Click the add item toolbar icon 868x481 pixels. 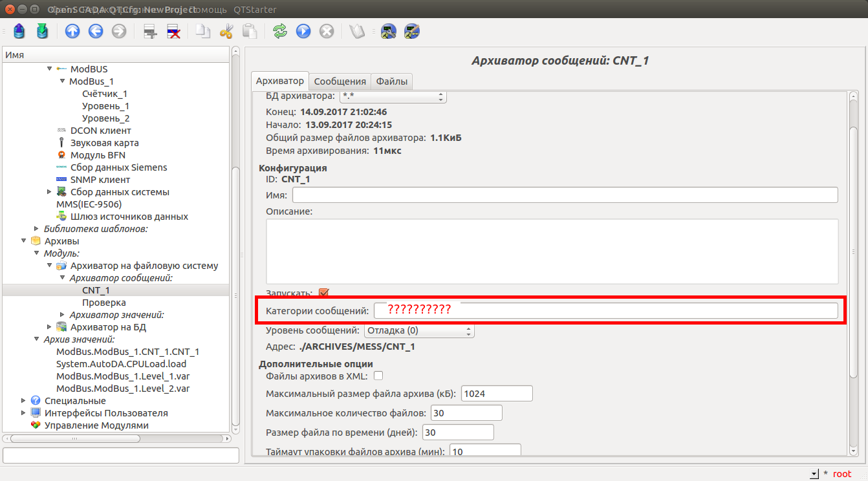151,31
